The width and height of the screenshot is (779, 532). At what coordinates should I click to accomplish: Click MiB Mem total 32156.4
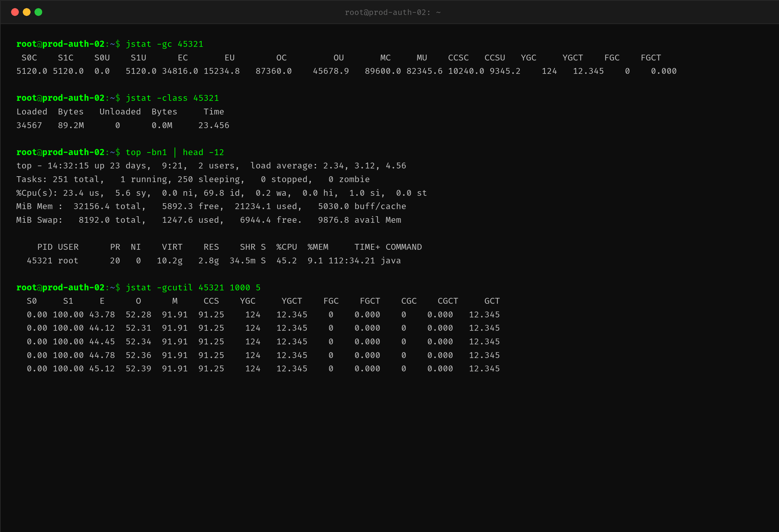91,206
